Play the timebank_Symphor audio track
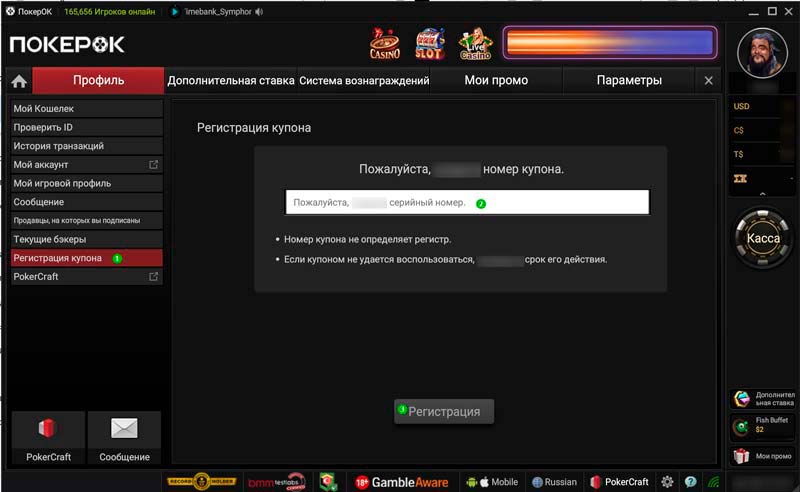 (x=174, y=12)
